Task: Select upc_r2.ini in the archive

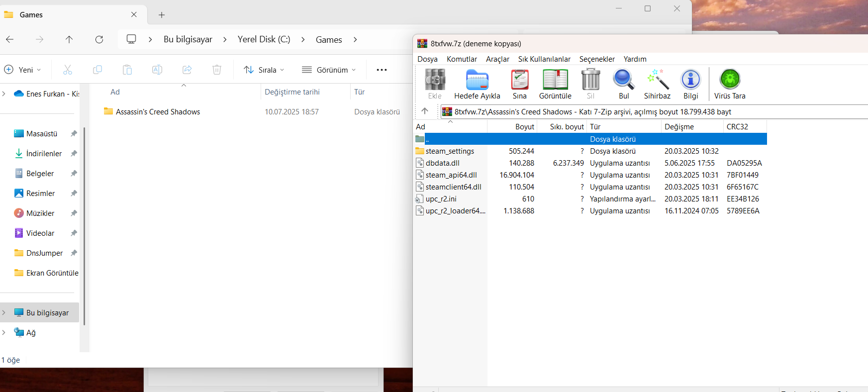Action: point(441,199)
